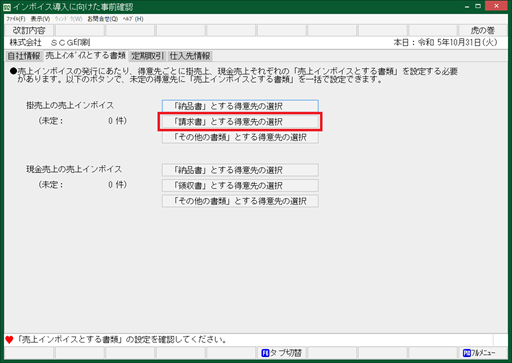Click the 虎の巻 toolbar button

tap(482, 30)
